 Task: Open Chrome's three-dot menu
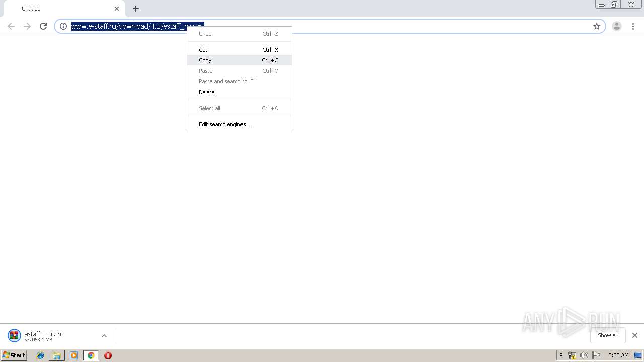coord(633,26)
